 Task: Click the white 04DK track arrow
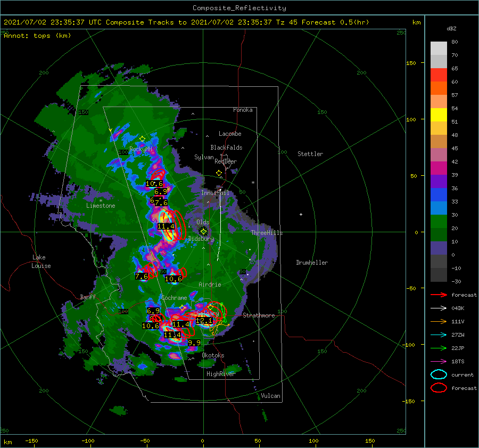(439, 308)
